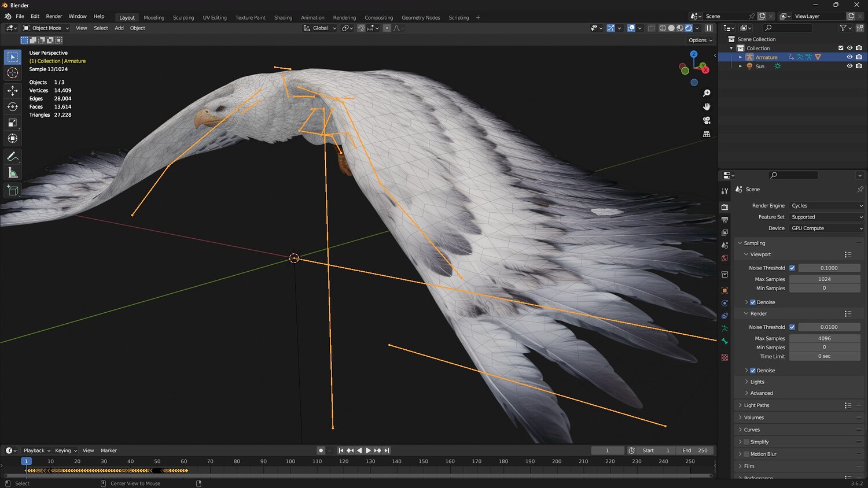Disable the Render Denoise checkbox
Image resolution: width=868 pixels, height=488 pixels.
(753, 371)
